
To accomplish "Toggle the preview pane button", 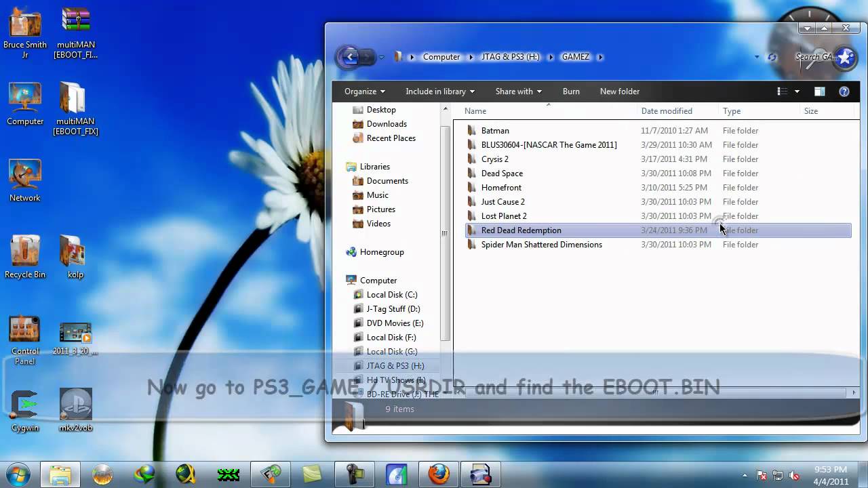I will click(x=819, y=91).
